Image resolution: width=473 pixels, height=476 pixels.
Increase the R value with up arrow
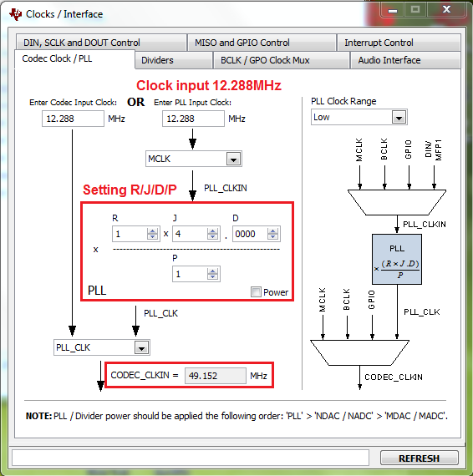pos(152,231)
